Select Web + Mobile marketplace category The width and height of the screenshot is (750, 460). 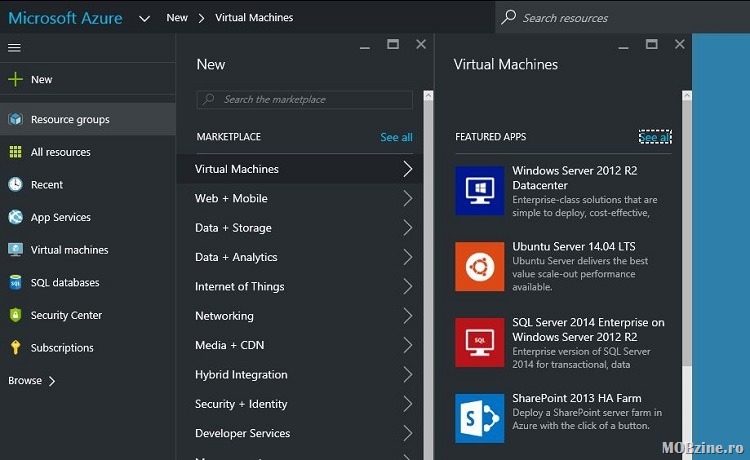231,198
